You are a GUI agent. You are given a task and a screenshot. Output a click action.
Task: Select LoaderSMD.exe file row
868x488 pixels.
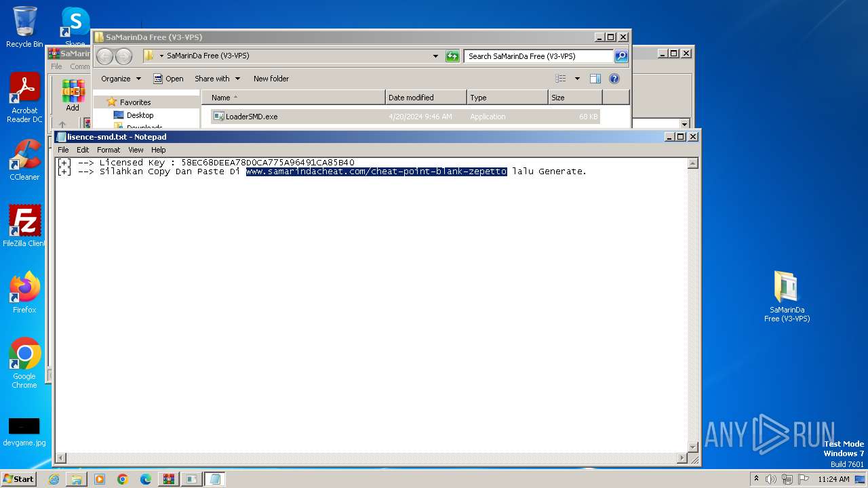405,117
